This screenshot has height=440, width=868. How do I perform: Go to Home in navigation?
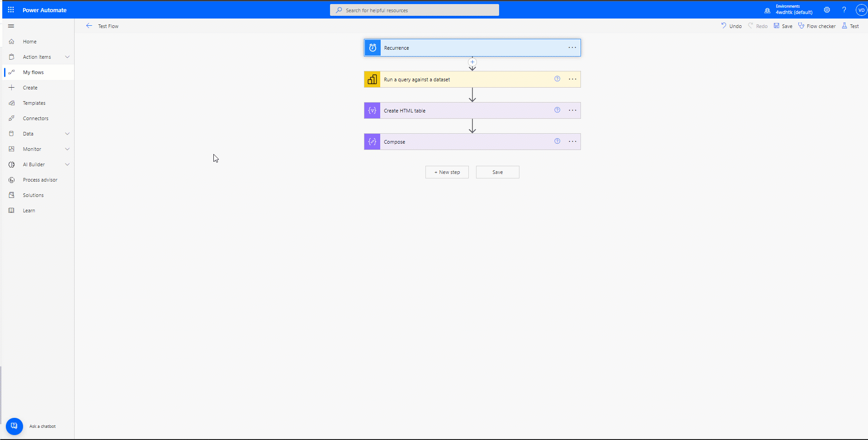[x=30, y=42]
